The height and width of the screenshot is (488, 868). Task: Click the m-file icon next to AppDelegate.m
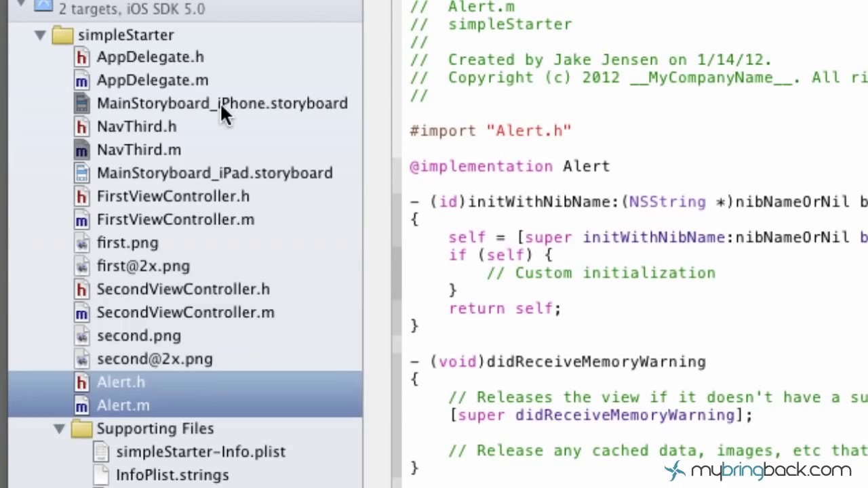[81, 81]
